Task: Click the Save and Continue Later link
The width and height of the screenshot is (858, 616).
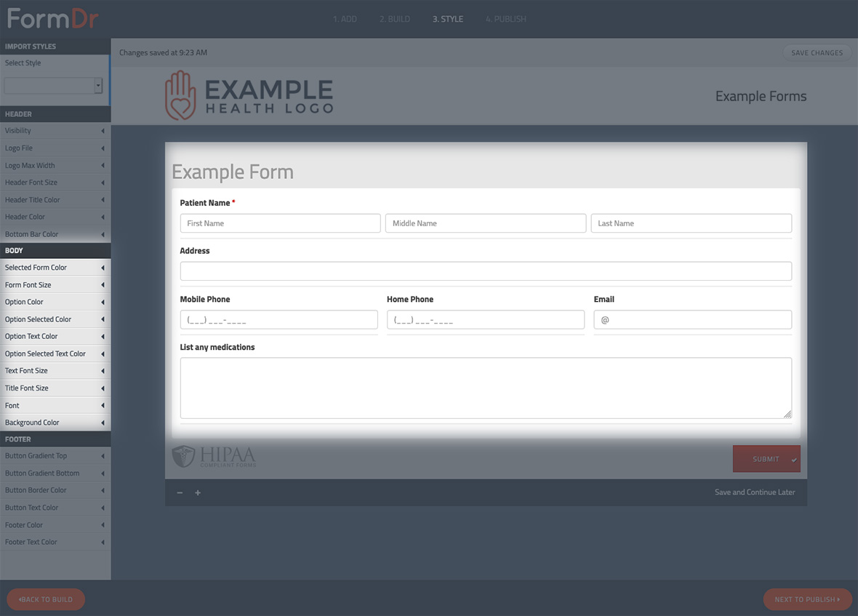Action: click(755, 492)
